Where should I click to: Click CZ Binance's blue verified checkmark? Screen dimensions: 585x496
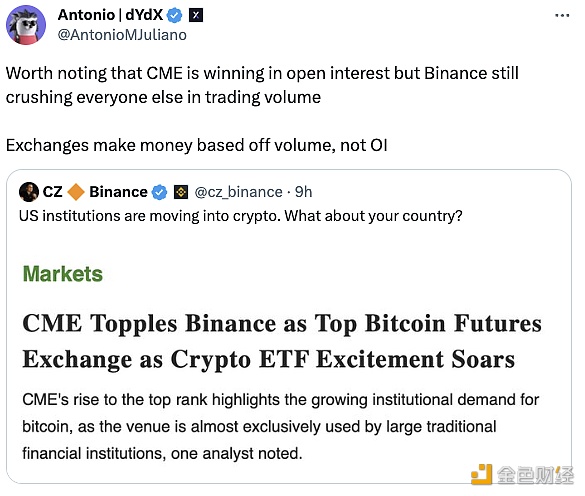tap(159, 192)
